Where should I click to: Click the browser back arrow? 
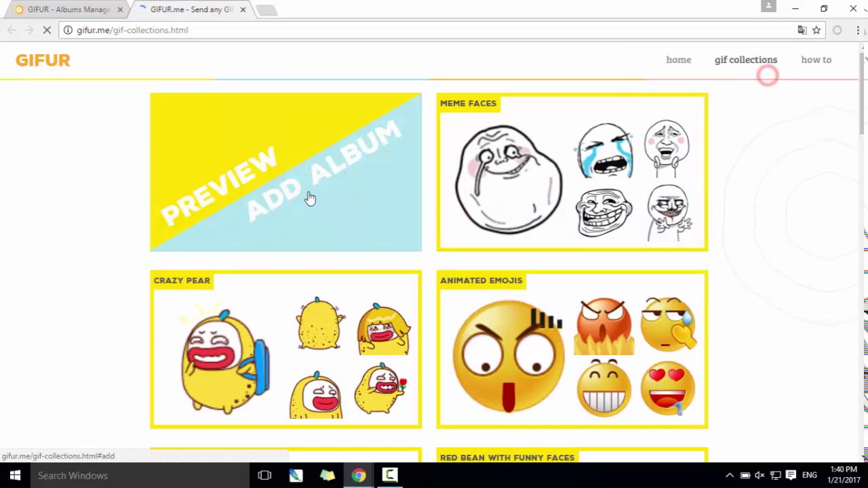coord(12,30)
